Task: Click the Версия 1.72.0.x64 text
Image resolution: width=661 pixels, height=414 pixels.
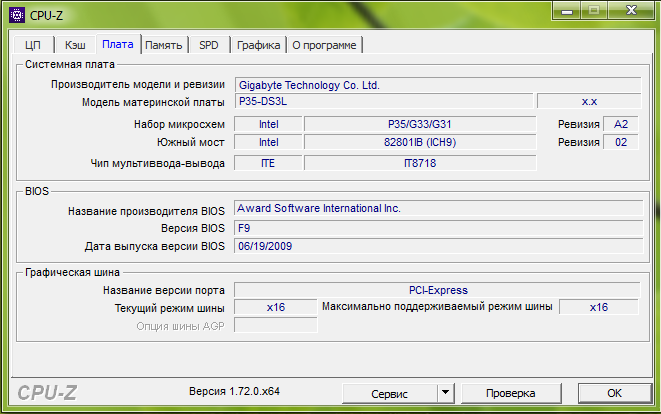Action: pyautogui.click(x=234, y=392)
